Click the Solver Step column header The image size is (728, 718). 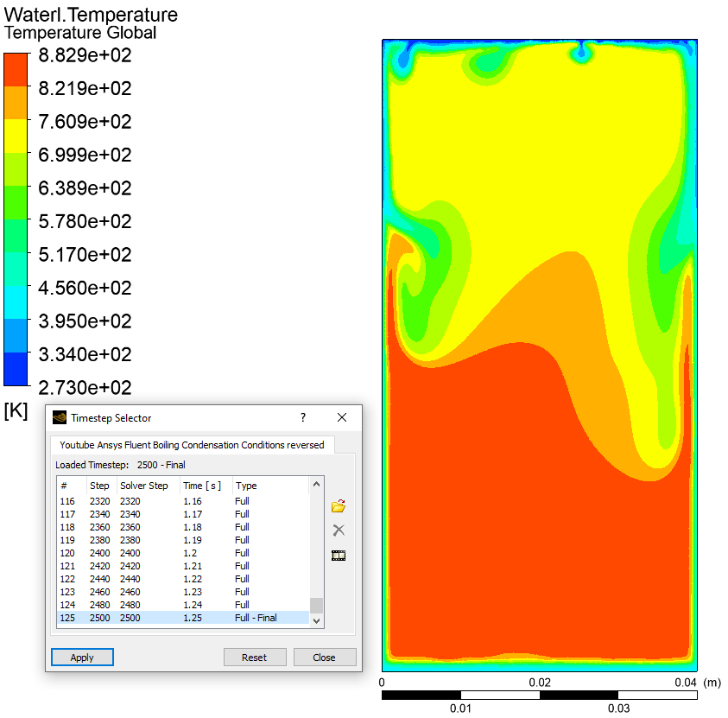[144, 486]
